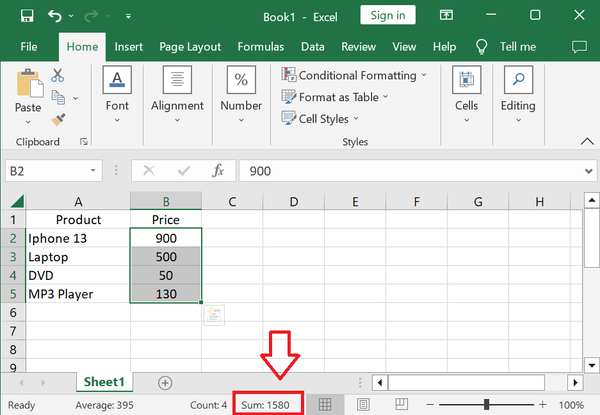
Task: Switch to Page Layout view
Action: pyautogui.click(x=363, y=404)
